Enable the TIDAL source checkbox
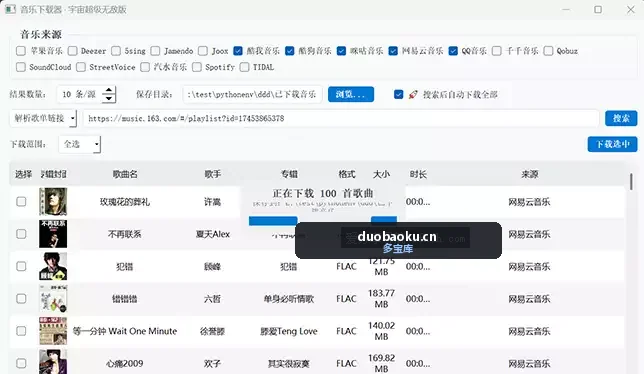The width and height of the screenshot is (644, 374). click(x=244, y=67)
